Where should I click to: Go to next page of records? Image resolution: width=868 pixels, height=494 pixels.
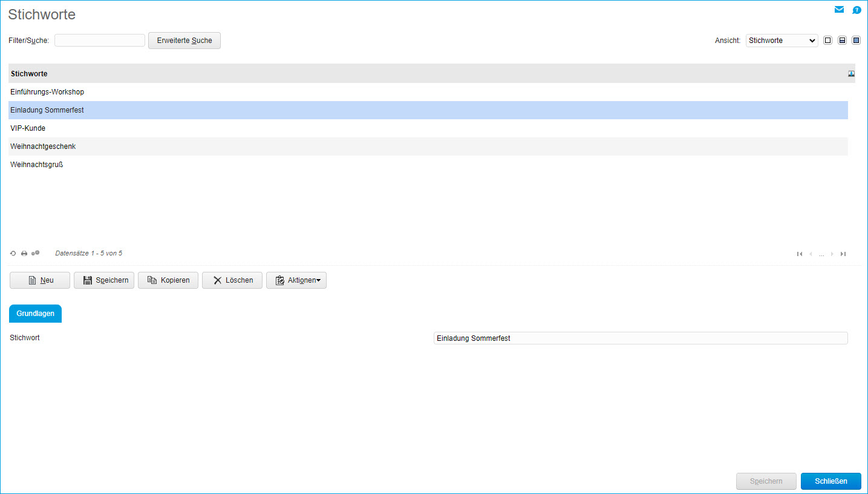(x=832, y=254)
